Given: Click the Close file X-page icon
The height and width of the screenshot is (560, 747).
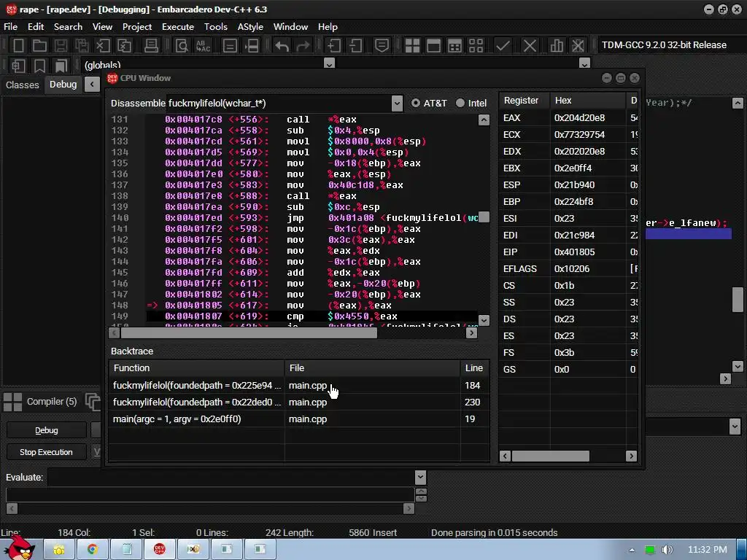Looking at the screenshot, I should click(x=103, y=45).
